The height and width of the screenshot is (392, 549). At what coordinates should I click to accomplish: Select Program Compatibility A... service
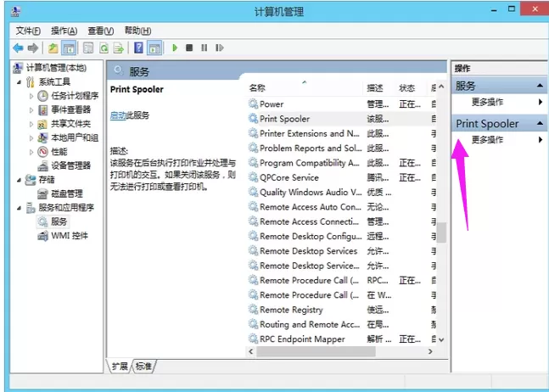click(x=341, y=163)
